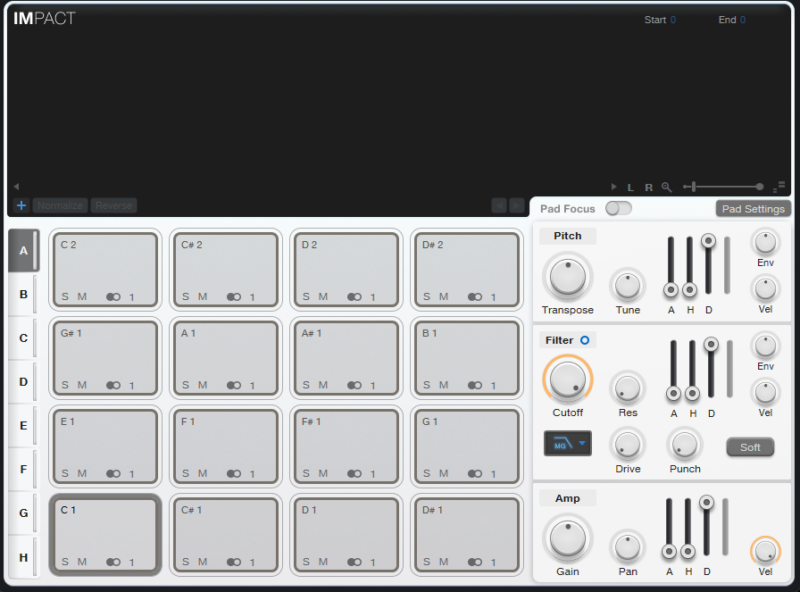Open the filter type dropdown
Screen dimensions: 800x592
coord(567,443)
